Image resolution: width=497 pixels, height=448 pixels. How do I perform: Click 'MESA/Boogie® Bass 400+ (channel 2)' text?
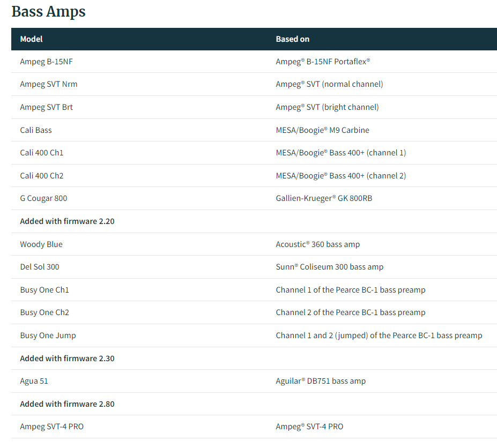(341, 176)
